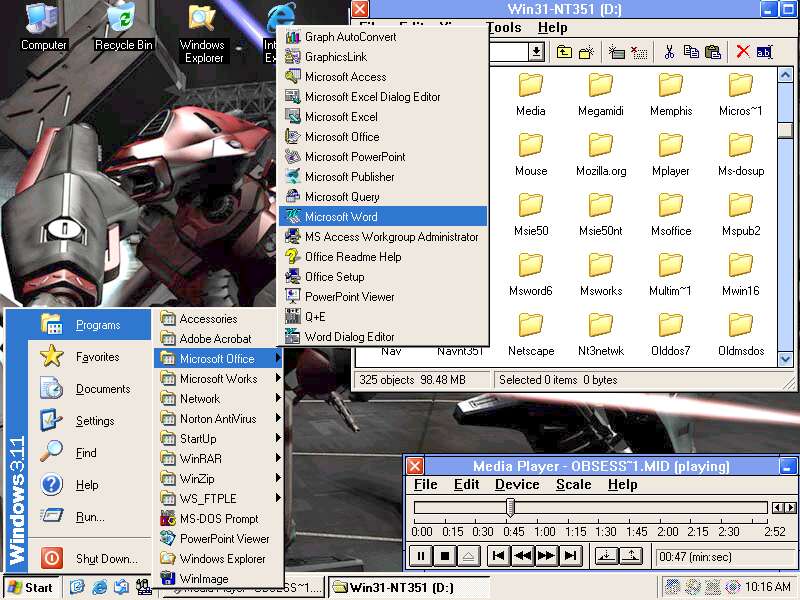Click the Start Selection mark button

pos(606,556)
